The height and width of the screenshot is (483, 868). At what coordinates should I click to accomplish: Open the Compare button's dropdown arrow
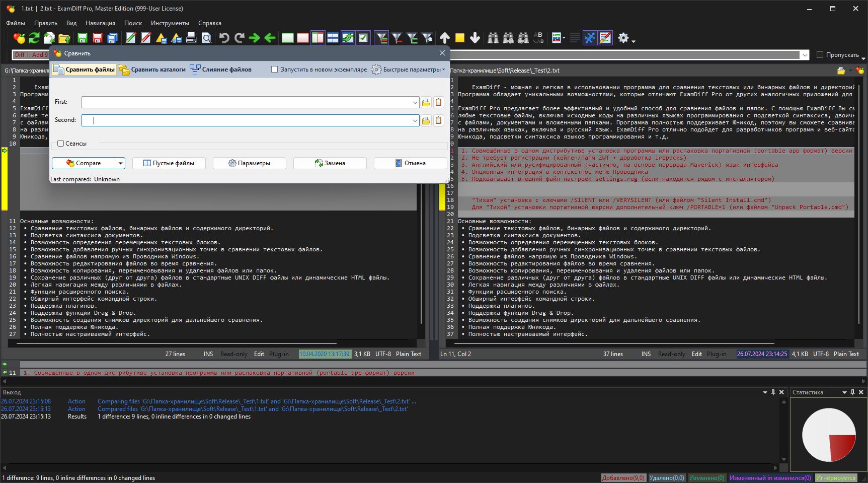[120, 163]
